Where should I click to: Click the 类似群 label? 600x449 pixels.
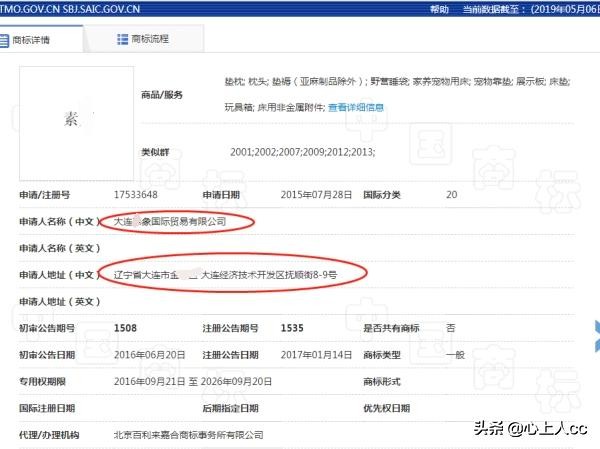point(155,152)
